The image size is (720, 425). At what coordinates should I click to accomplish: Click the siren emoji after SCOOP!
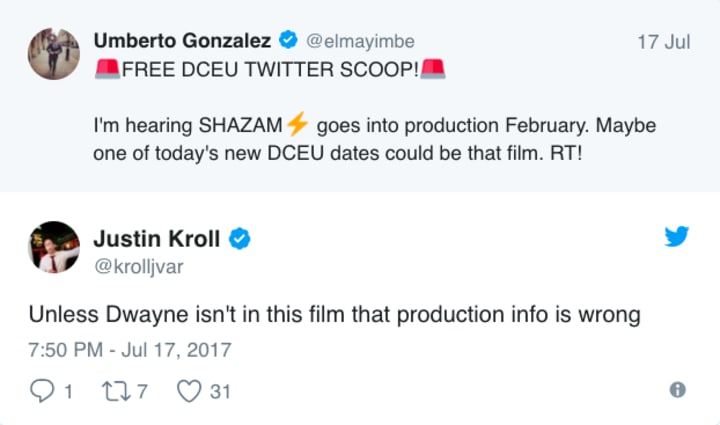433,68
